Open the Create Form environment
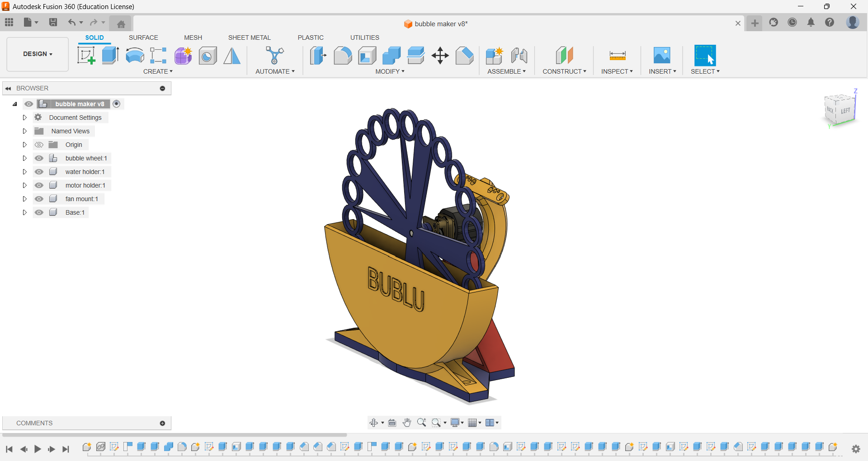The image size is (868, 461). click(183, 55)
